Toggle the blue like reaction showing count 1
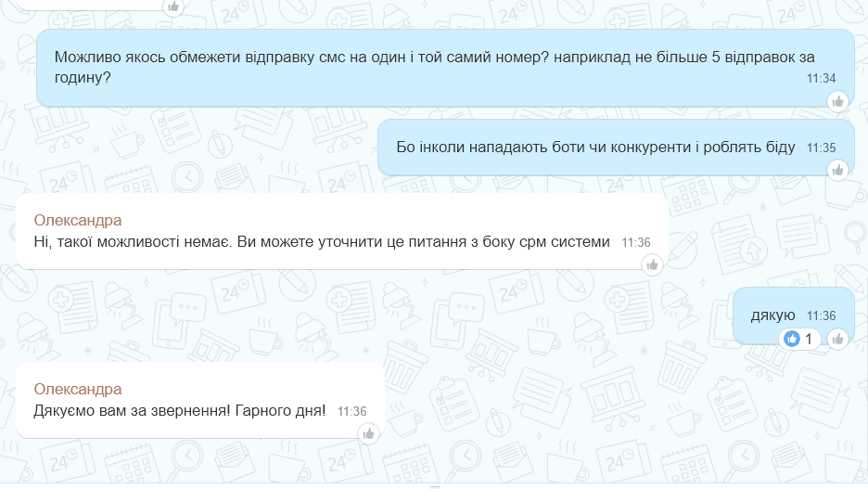The width and height of the screenshot is (868, 489). point(799,339)
